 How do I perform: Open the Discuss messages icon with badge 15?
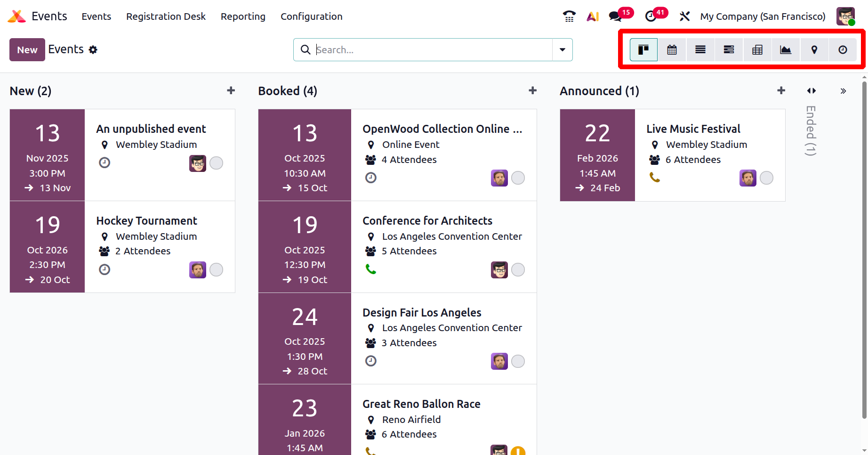point(615,16)
